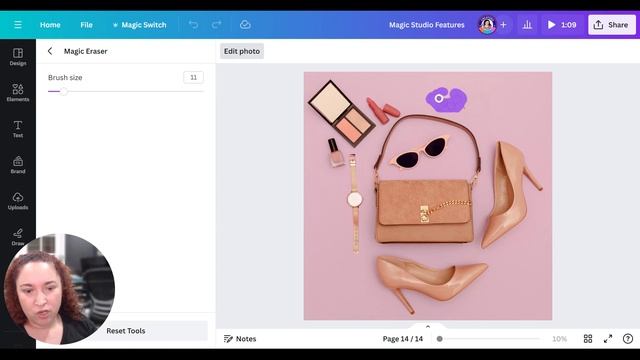
Task: Click the Edit photo button
Action: tap(242, 51)
